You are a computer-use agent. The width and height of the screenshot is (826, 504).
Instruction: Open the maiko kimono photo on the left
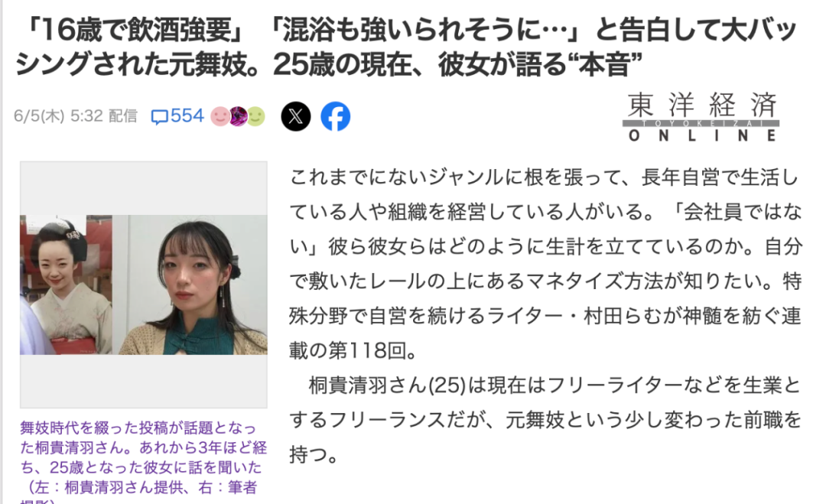point(66,285)
